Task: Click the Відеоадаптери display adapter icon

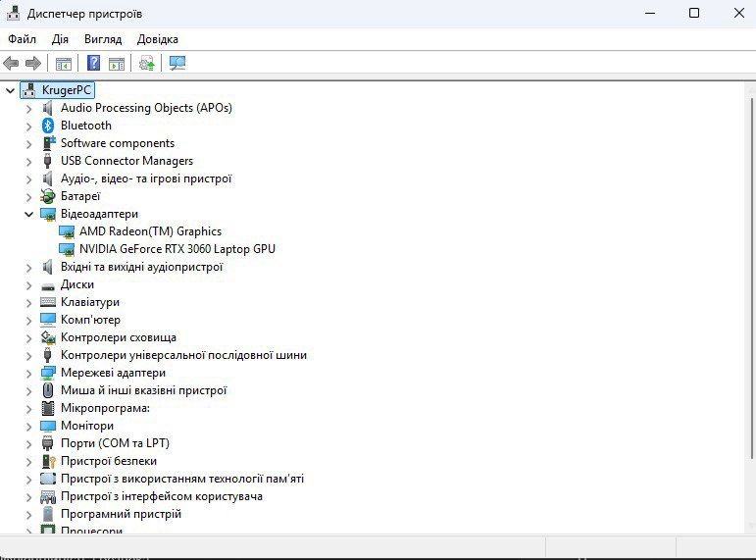Action: [x=48, y=214]
